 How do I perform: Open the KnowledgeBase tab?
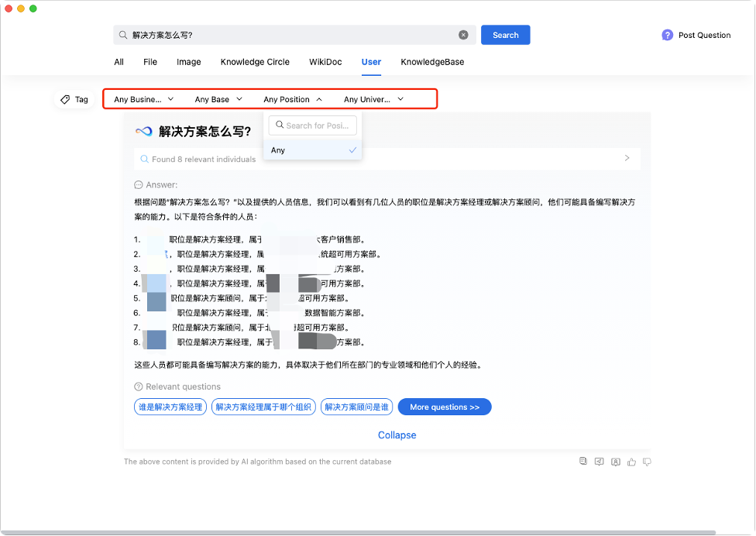tap(432, 62)
